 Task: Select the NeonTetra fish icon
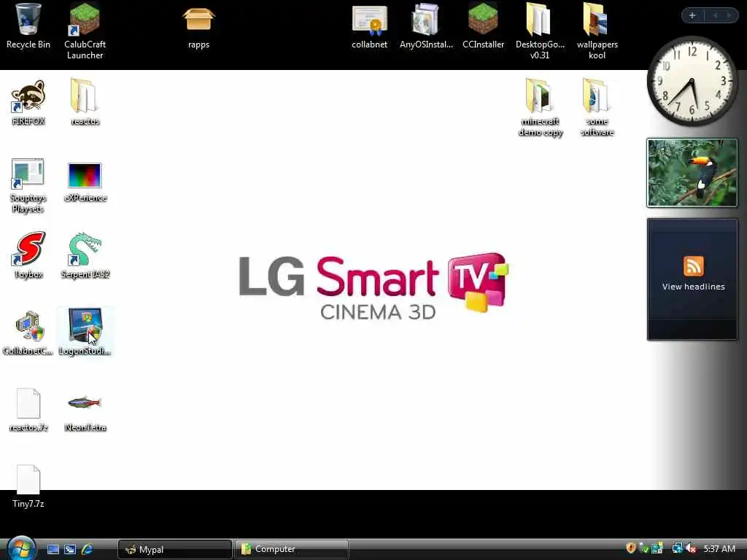[85, 413]
